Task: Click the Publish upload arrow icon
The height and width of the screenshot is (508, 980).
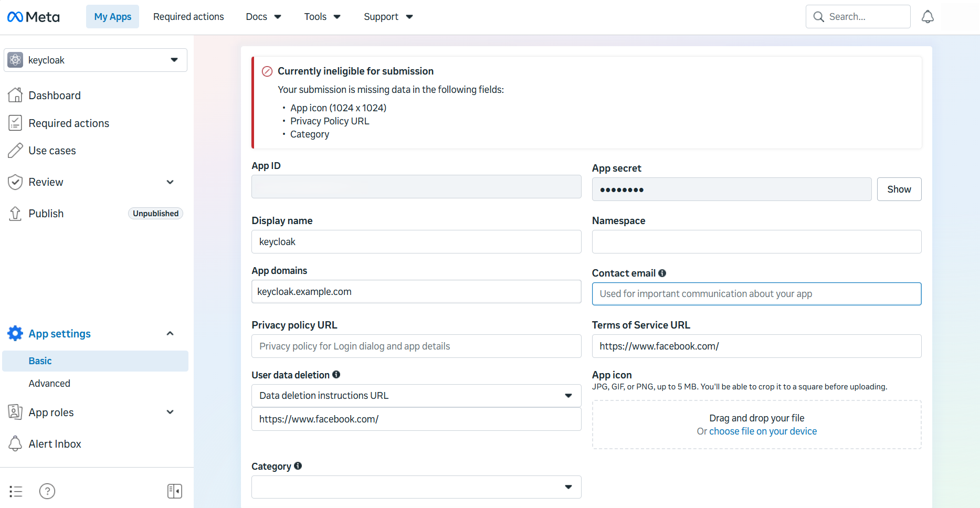Action: [x=15, y=214]
